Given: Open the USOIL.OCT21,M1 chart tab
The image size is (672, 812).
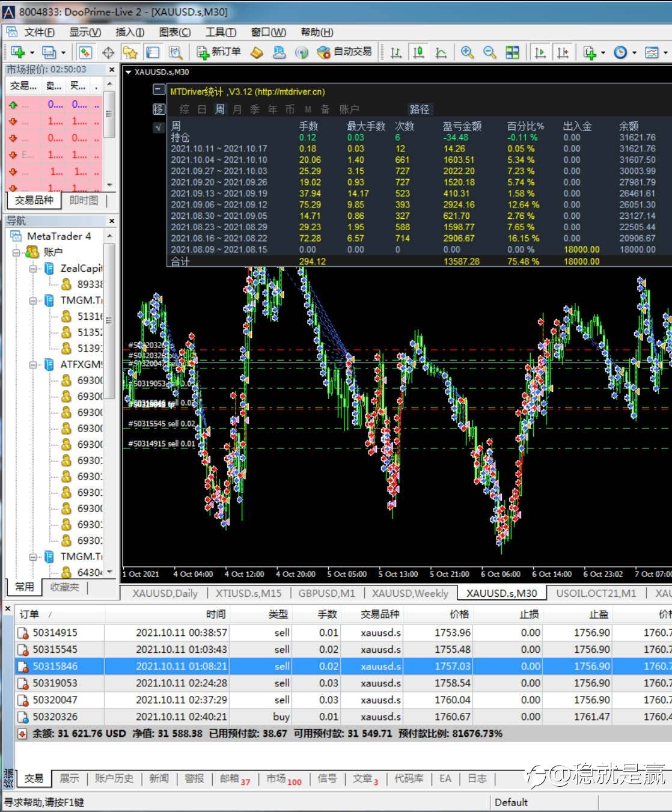Looking at the screenshot, I should [596, 593].
